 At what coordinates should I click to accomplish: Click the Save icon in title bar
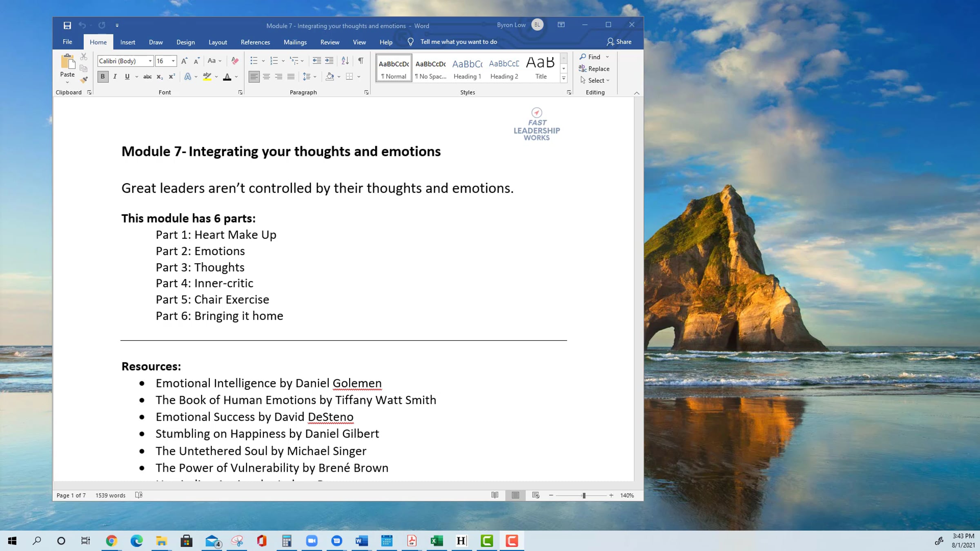[67, 25]
